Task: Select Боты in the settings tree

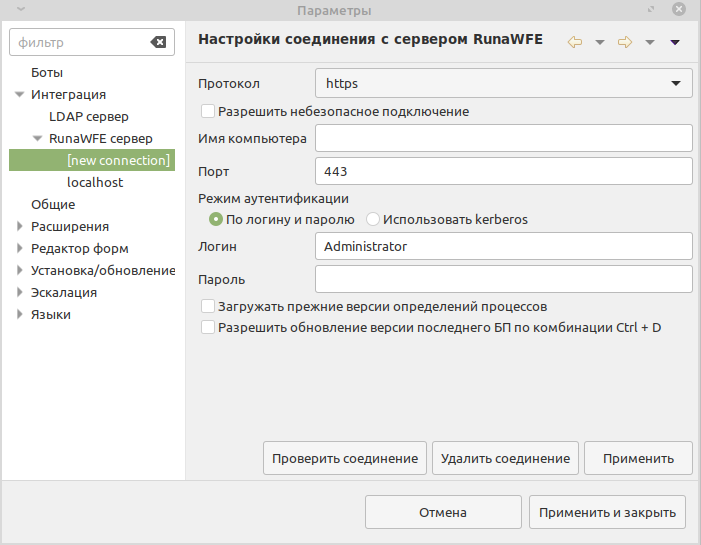Action: (x=47, y=72)
